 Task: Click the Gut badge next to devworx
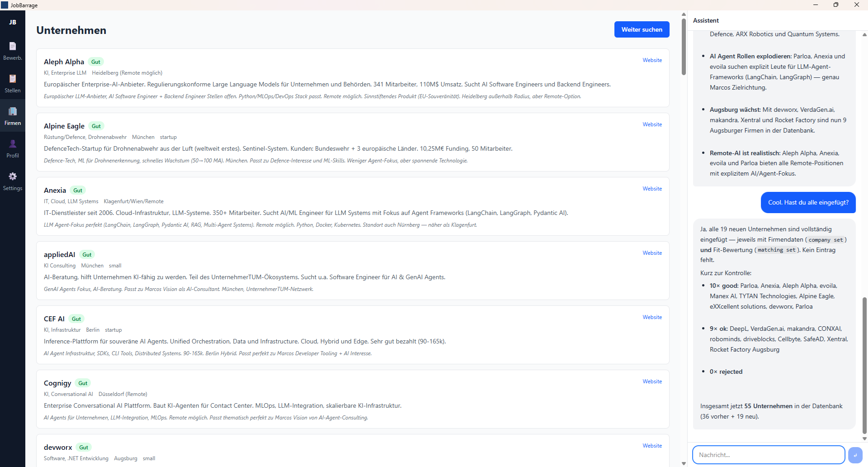[84, 448]
